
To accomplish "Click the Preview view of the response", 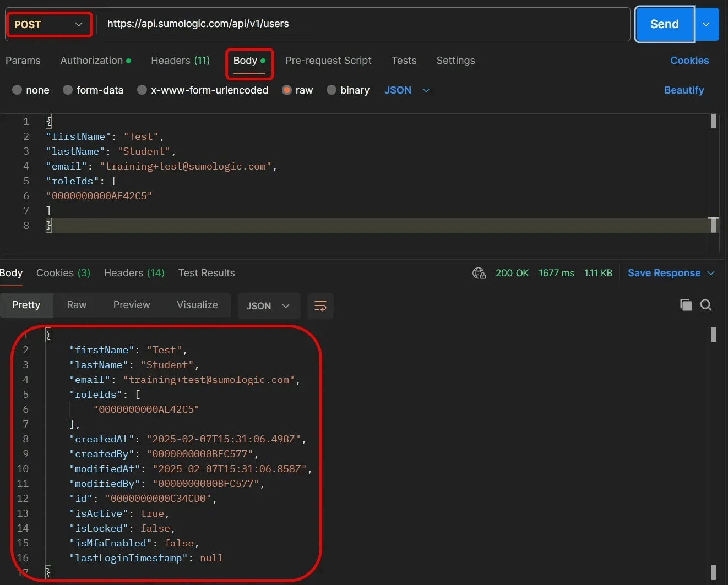I will click(x=131, y=304).
